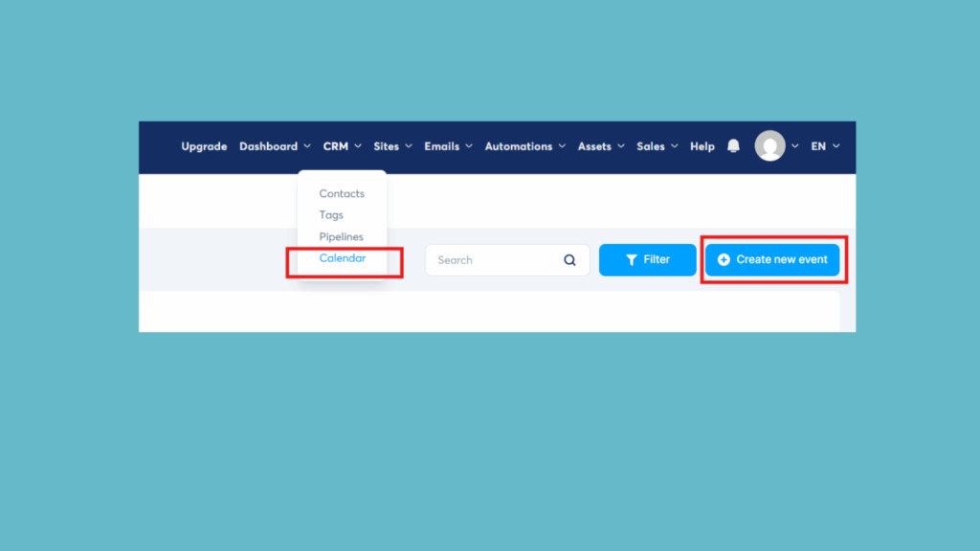The image size is (980, 551).
Task: Open the notification bell
Action: tap(732, 145)
